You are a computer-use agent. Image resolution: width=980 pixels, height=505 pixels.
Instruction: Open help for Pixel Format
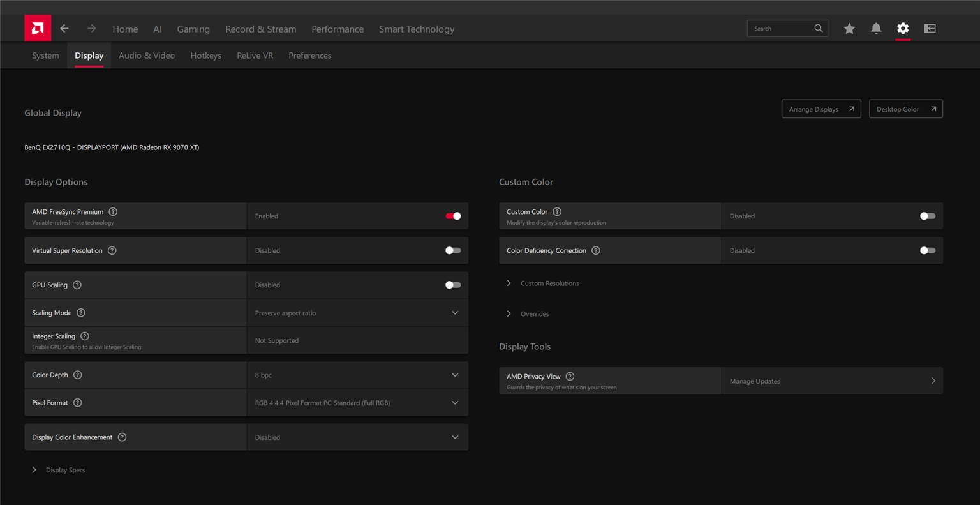(78, 403)
